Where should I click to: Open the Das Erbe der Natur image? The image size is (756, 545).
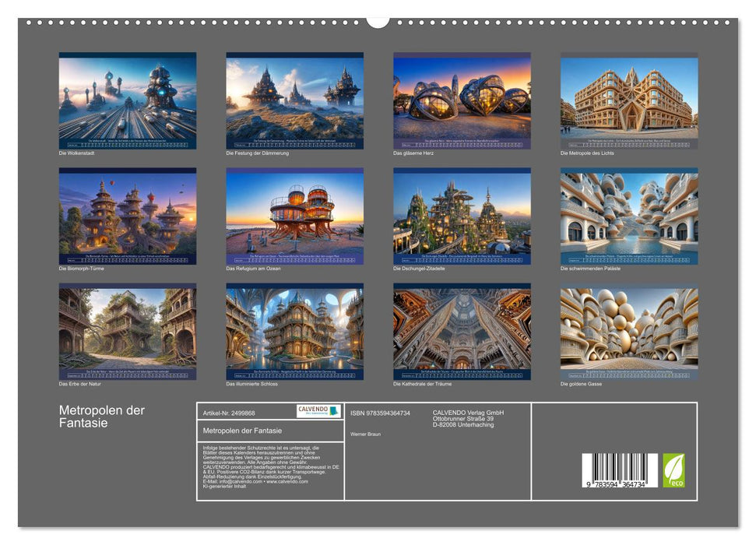click(x=127, y=332)
